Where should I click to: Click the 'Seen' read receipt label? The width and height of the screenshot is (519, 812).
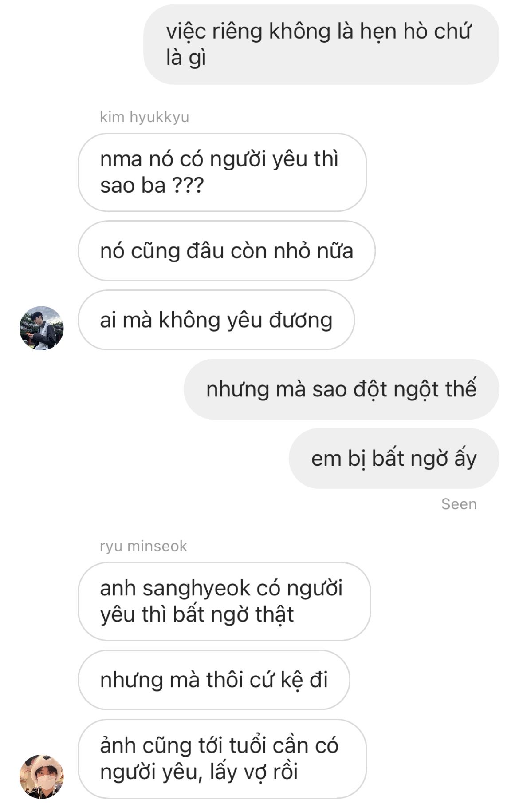point(459,504)
